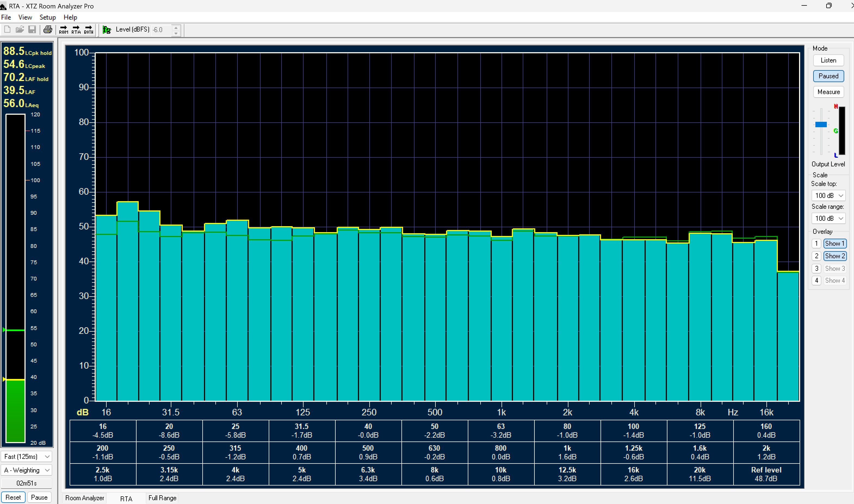Open the Setup menu
The height and width of the screenshot is (504, 854).
pos(48,17)
